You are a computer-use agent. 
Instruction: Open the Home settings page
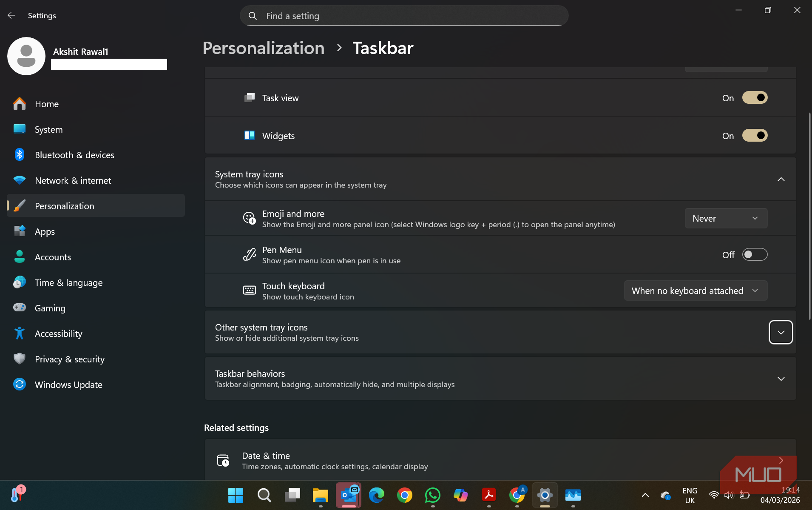tap(96, 104)
